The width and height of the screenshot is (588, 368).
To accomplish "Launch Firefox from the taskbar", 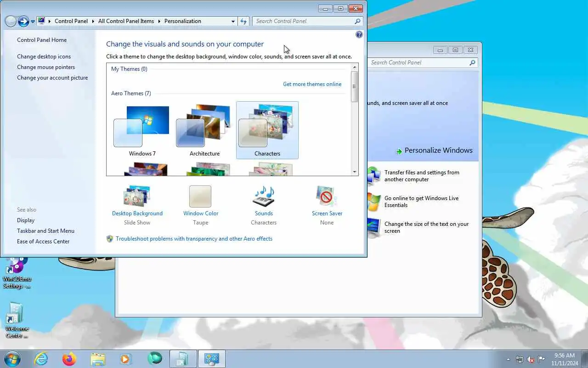I will 69,359.
